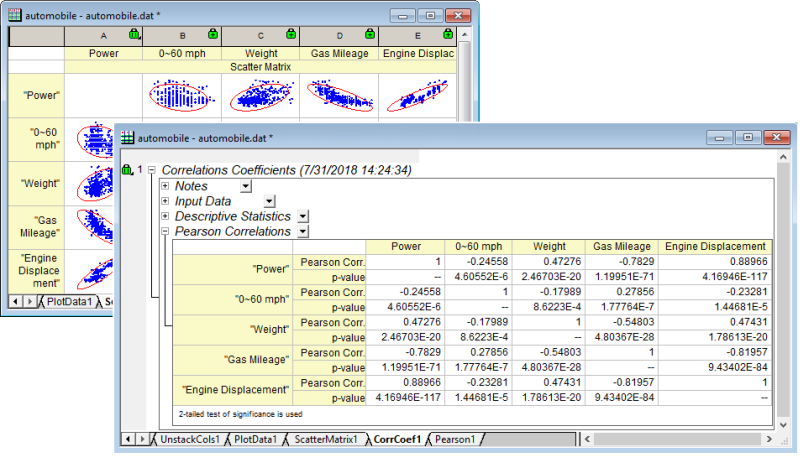
Task: Switch to the ScatterMatrix1 sheet tab
Action: point(326,439)
